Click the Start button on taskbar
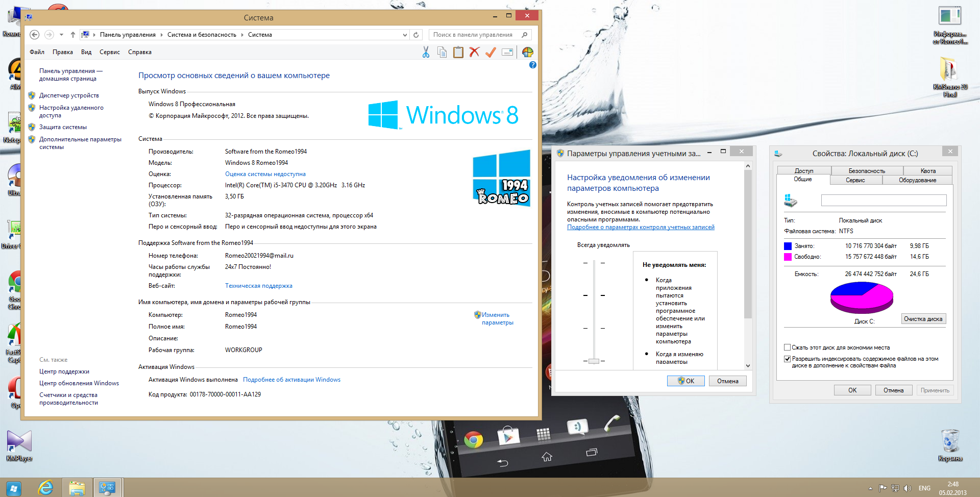 pos(14,488)
